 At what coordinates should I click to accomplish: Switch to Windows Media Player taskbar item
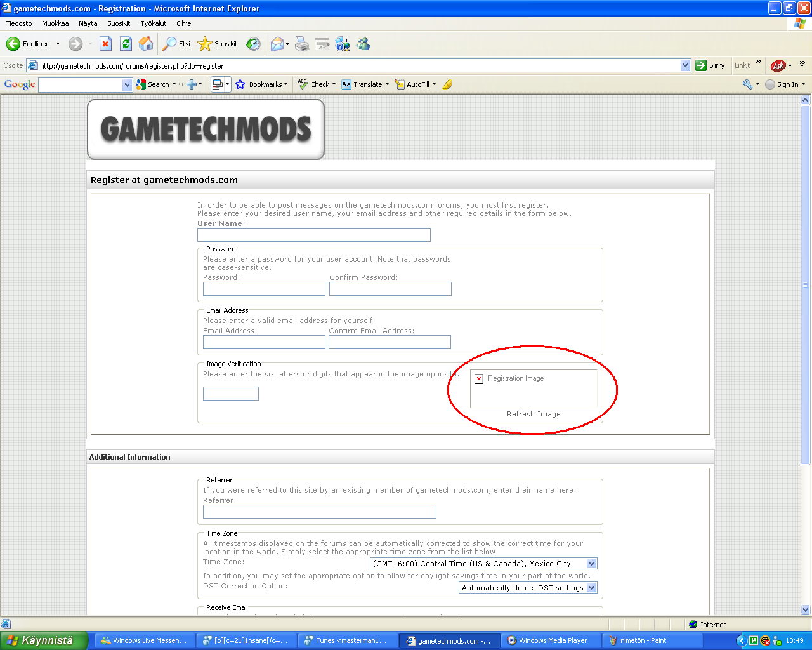tap(550, 640)
